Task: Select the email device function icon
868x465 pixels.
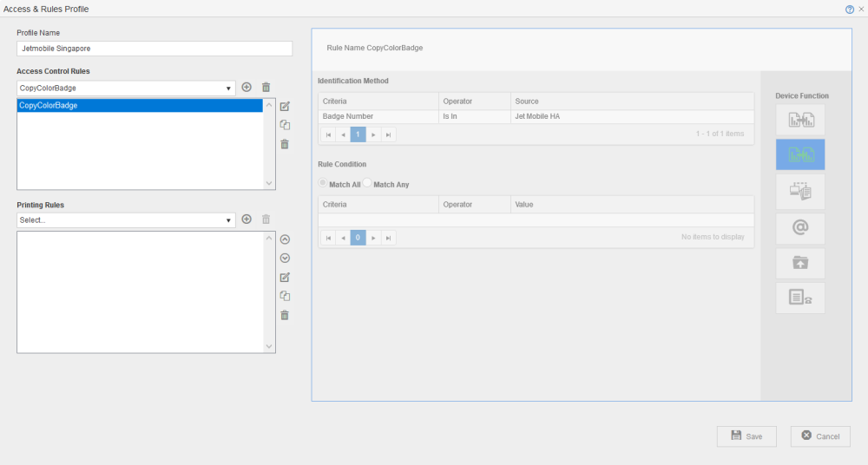Action: 800,228
